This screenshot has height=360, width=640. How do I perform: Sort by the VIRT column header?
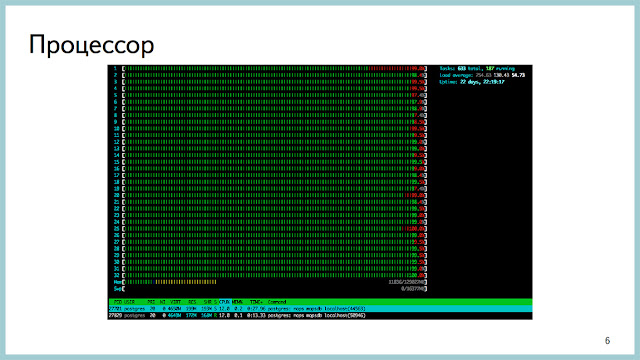click(x=176, y=302)
